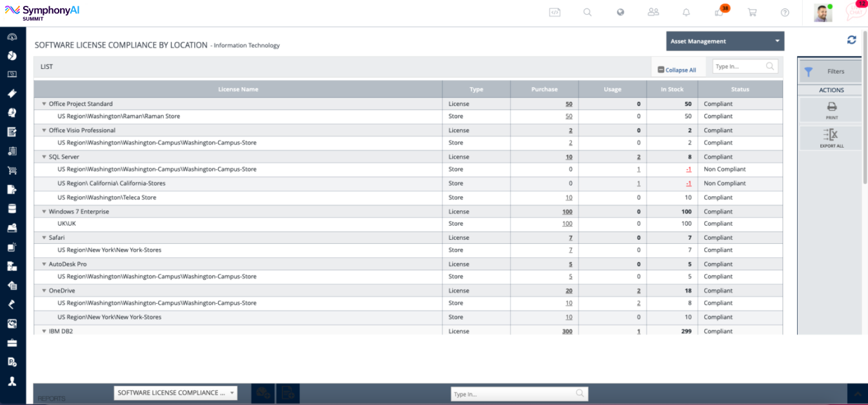
Task: Select US Region\Washington\Raman\Raman Store row
Action: (x=408, y=117)
